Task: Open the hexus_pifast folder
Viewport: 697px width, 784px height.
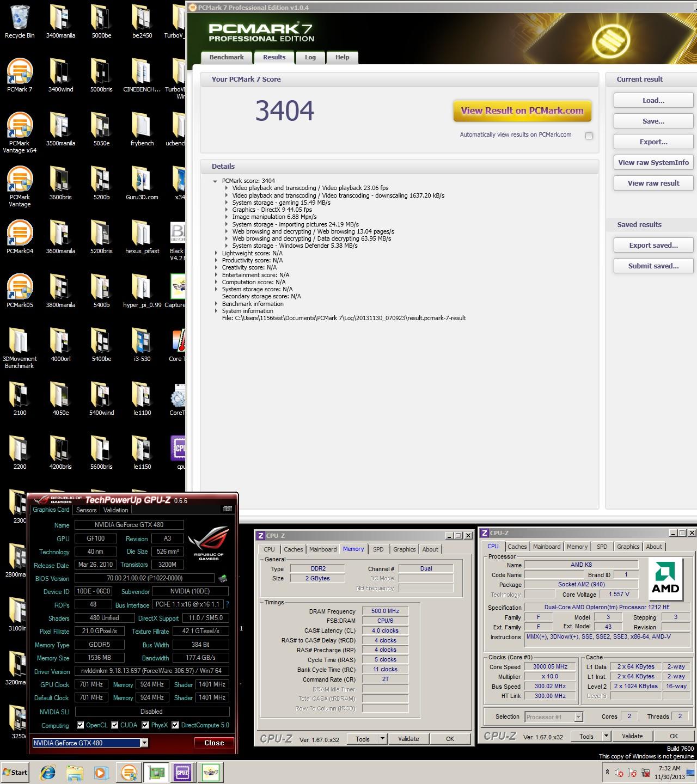Action: pos(142,237)
